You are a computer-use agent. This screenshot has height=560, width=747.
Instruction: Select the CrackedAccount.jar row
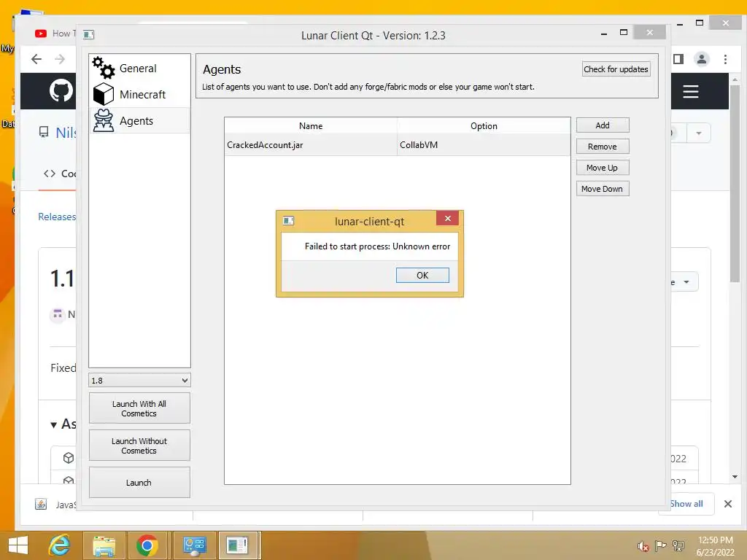click(x=398, y=145)
